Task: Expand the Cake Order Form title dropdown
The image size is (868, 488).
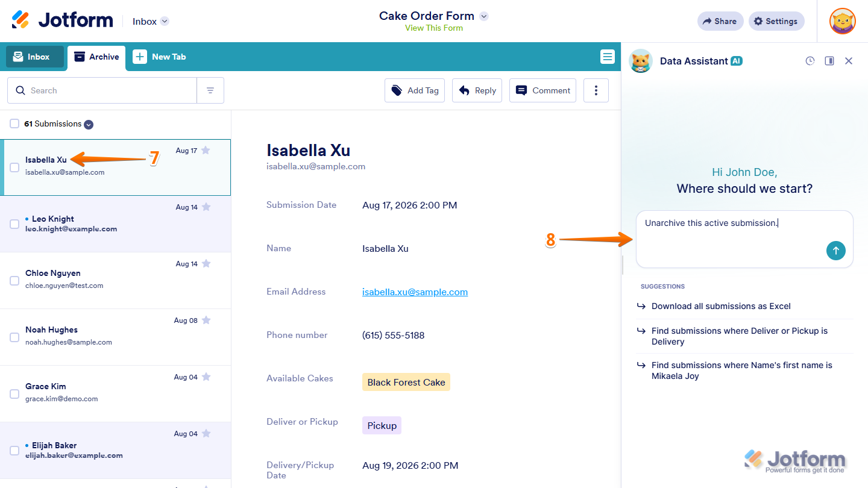Action: point(483,16)
